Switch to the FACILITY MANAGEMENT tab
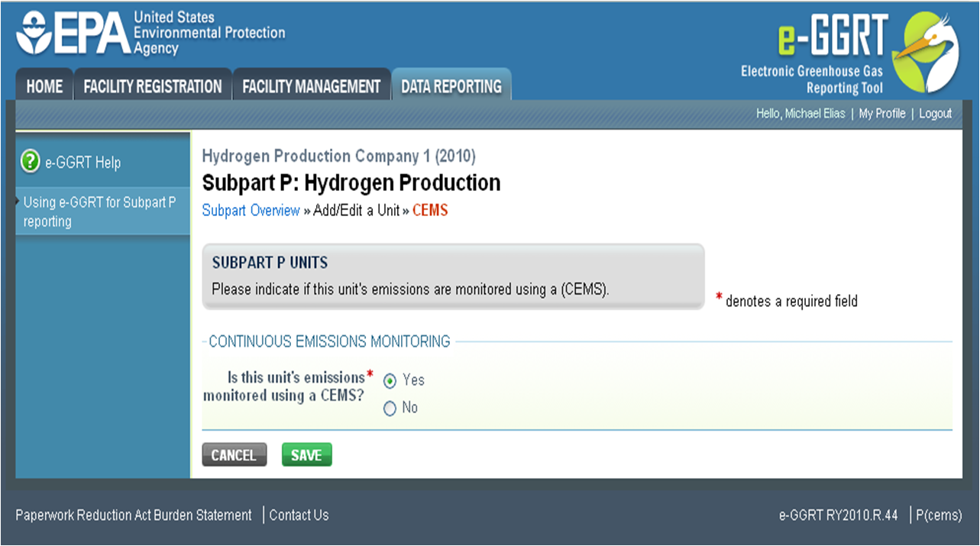Screen dimensions: 980x546 (311, 86)
